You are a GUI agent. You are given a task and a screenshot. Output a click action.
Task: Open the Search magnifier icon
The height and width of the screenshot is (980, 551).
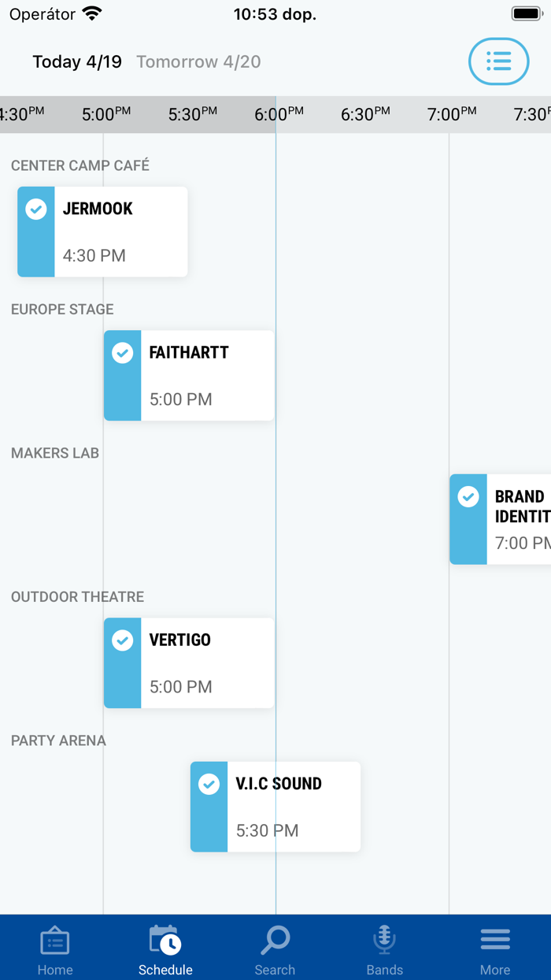(275, 941)
